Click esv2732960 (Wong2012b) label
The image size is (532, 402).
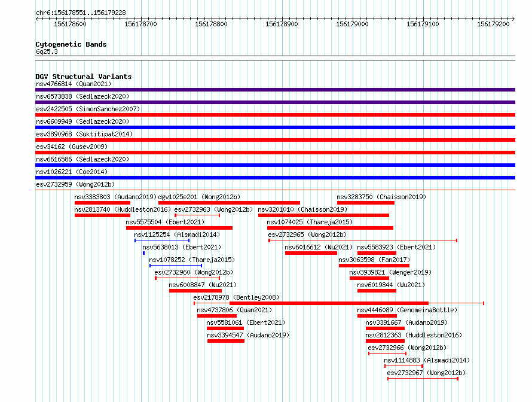pyautogui.click(x=194, y=272)
